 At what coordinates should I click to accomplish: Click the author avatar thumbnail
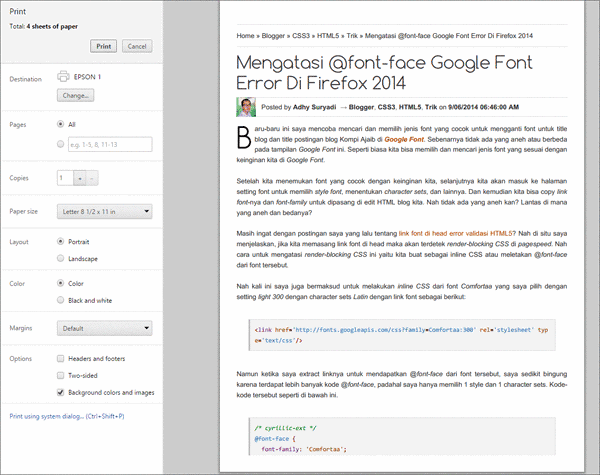click(246, 107)
